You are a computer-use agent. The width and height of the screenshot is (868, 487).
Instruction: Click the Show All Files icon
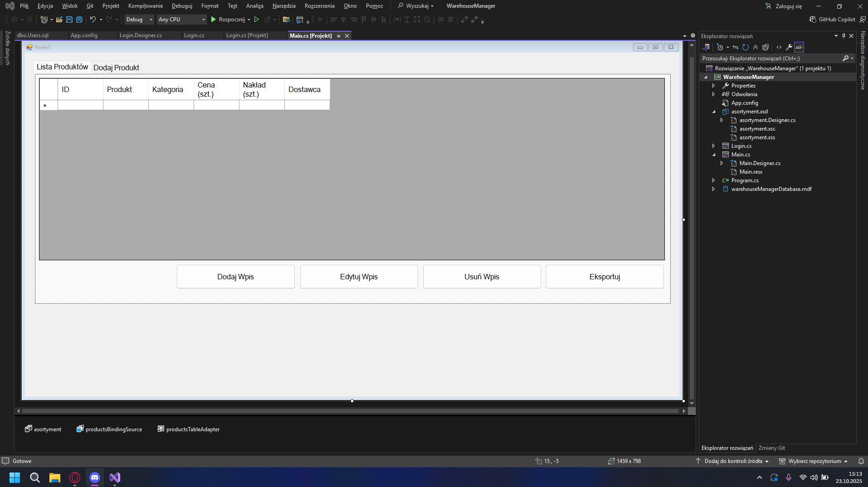pyautogui.click(x=766, y=47)
